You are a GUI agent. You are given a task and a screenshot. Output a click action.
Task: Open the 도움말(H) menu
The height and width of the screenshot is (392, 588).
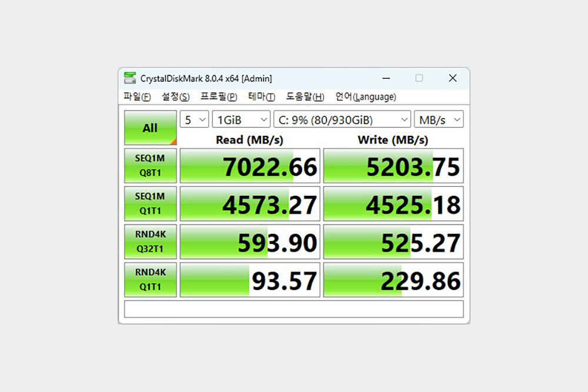(x=305, y=97)
